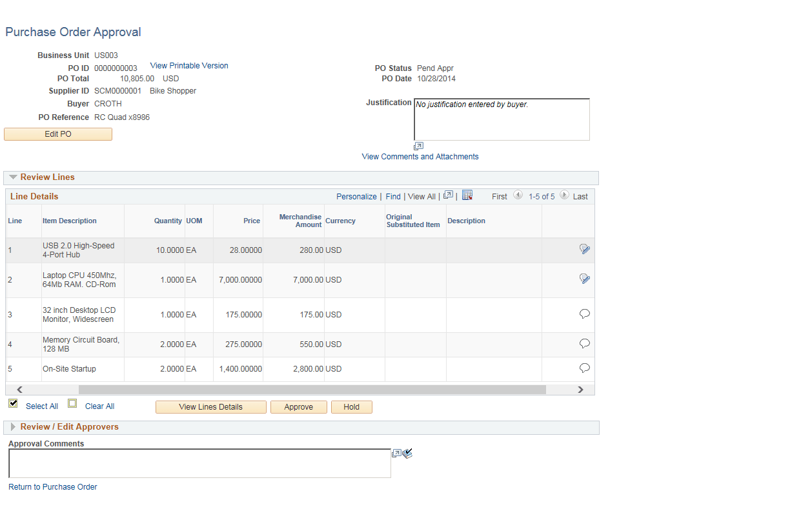Open View Printable Version
This screenshot has width=812, height=509.
(x=188, y=65)
